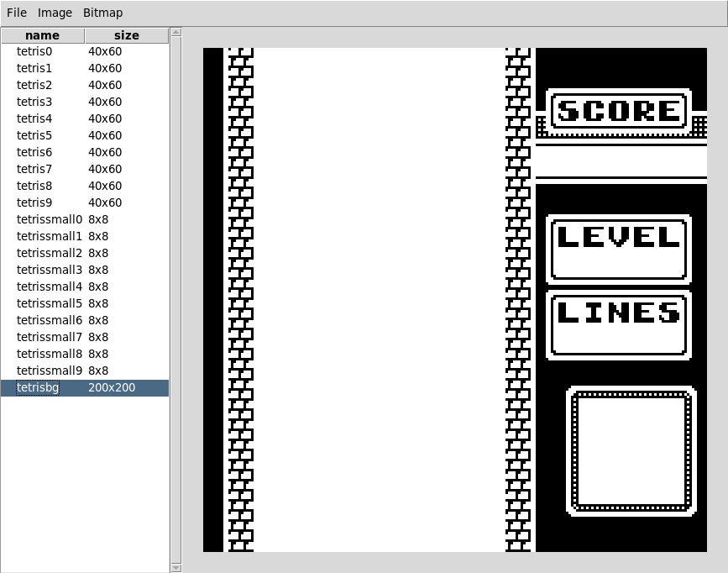Viewport: 728px width, 573px height.
Task: Select the tetrissmall5 bitmap row
Action: 85,303
